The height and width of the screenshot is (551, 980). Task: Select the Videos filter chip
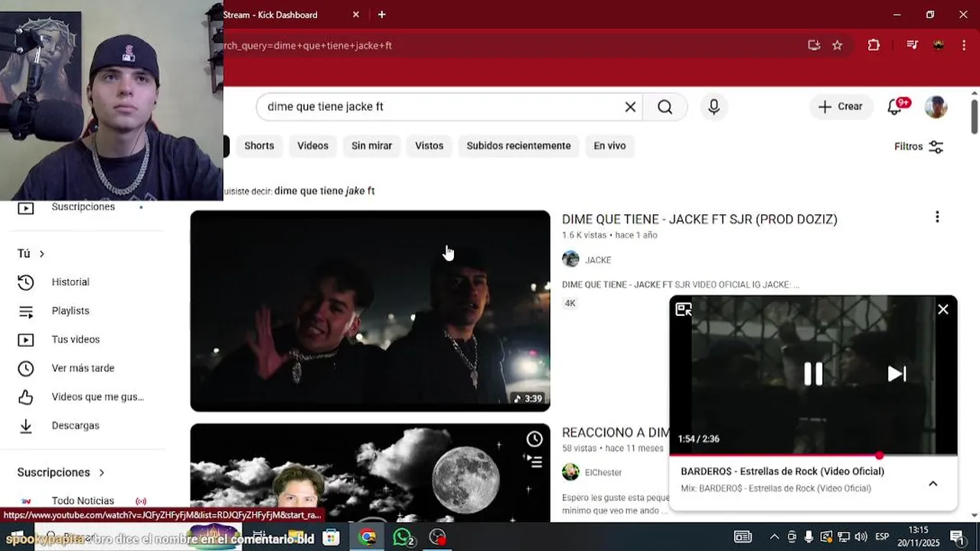click(x=312, y=145)
